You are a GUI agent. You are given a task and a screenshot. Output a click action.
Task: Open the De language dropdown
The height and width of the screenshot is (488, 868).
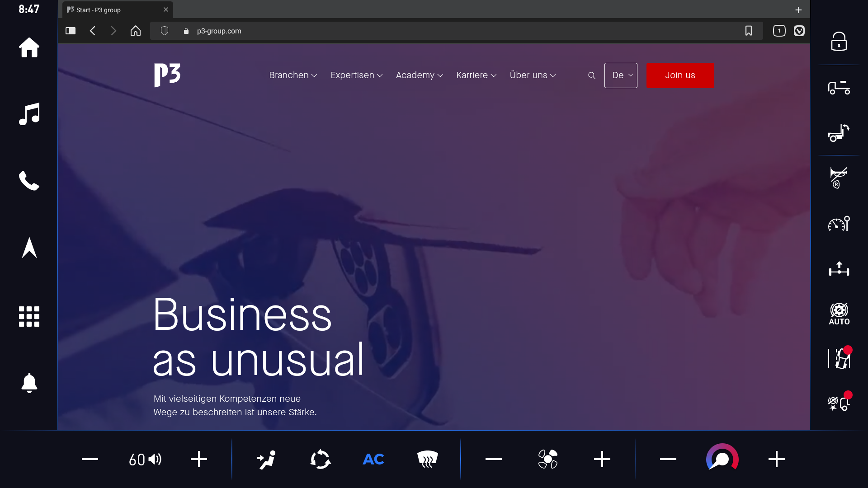point(621,75)
